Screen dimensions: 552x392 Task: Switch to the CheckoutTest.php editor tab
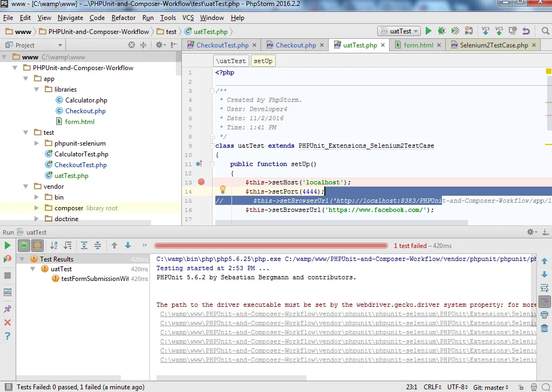point(222,45)
